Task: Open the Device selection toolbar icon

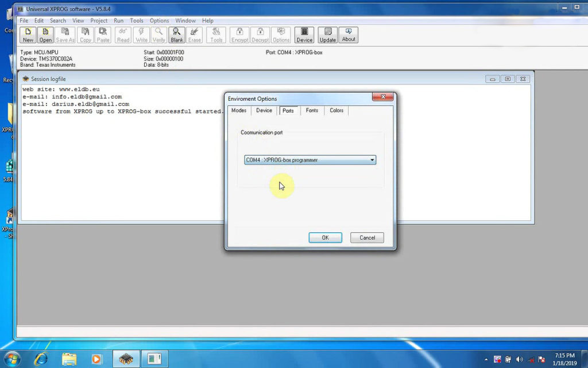Action: tap(304, 35)
